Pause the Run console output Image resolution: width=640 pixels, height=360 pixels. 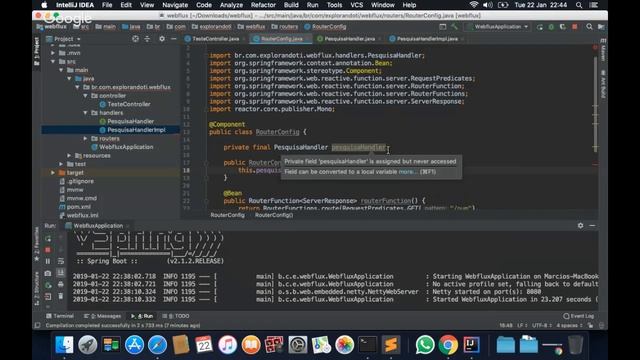pos(48,261)
